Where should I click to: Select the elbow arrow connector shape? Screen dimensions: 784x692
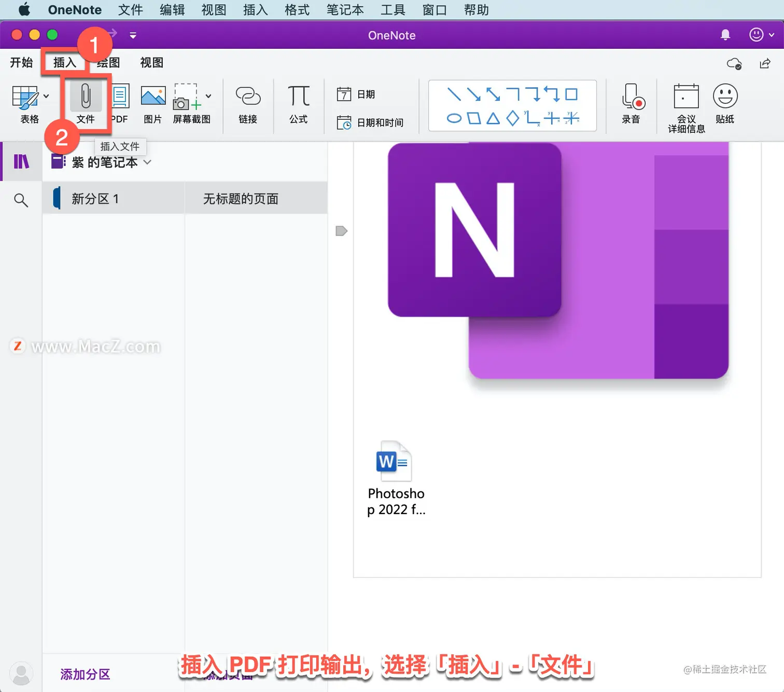click(x=533, y=94)
